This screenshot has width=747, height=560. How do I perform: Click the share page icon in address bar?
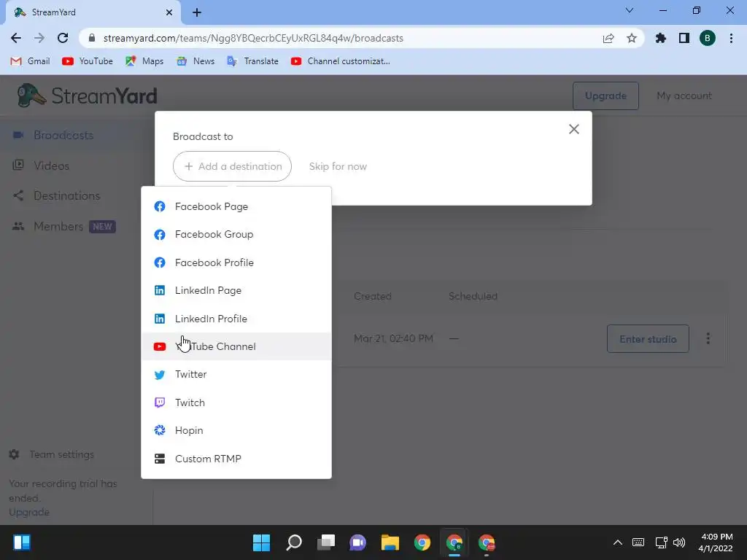click(608, 38)
